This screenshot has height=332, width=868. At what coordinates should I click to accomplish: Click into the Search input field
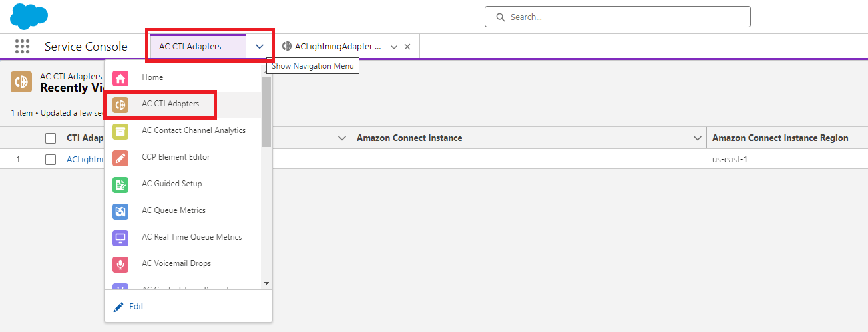[618, 17]
